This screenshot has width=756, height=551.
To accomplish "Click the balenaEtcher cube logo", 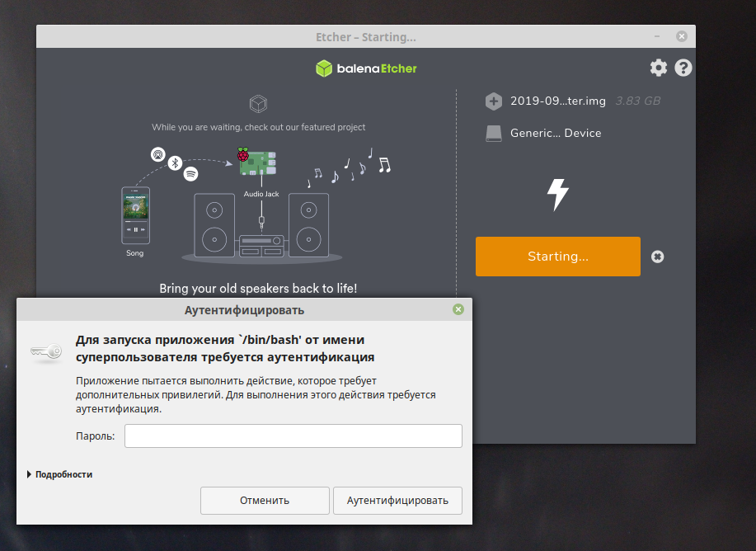I will click(x=324, y=68).
